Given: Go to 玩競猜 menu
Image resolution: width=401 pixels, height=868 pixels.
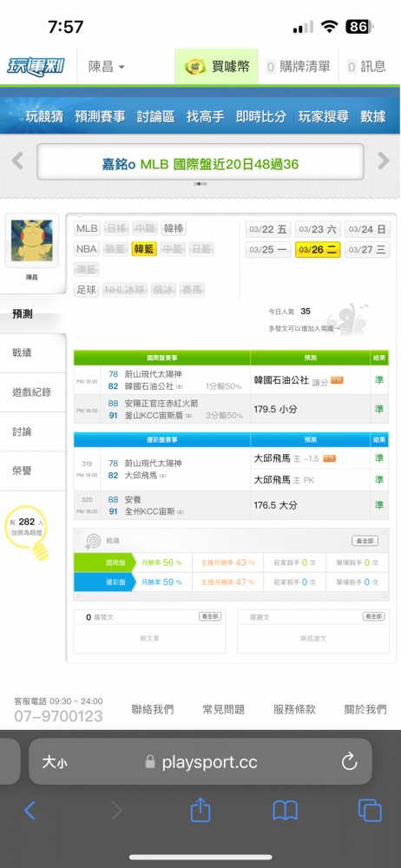Looking at the screenshot, I should pos(44,116).
